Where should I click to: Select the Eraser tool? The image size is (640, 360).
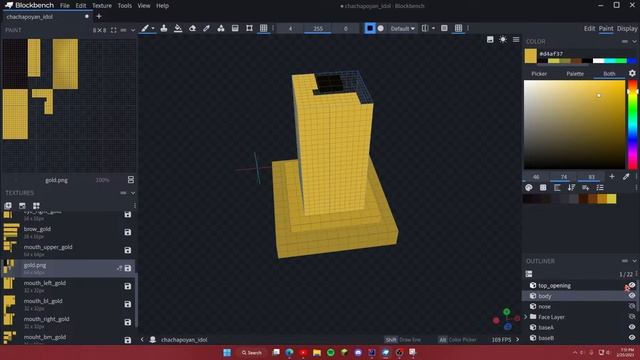click(x=192, y=28)
